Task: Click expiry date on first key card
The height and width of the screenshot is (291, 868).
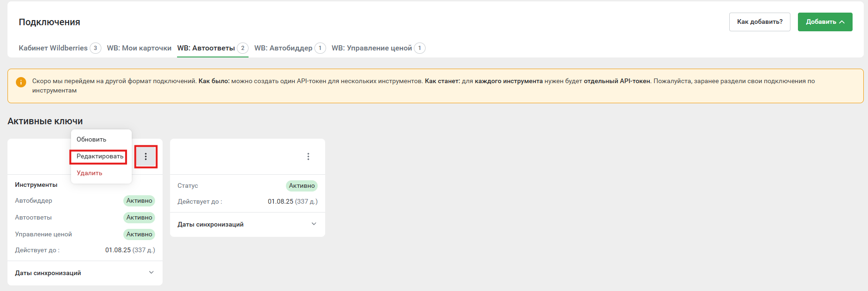Action: pyautogui.click(x=130, y=250)
